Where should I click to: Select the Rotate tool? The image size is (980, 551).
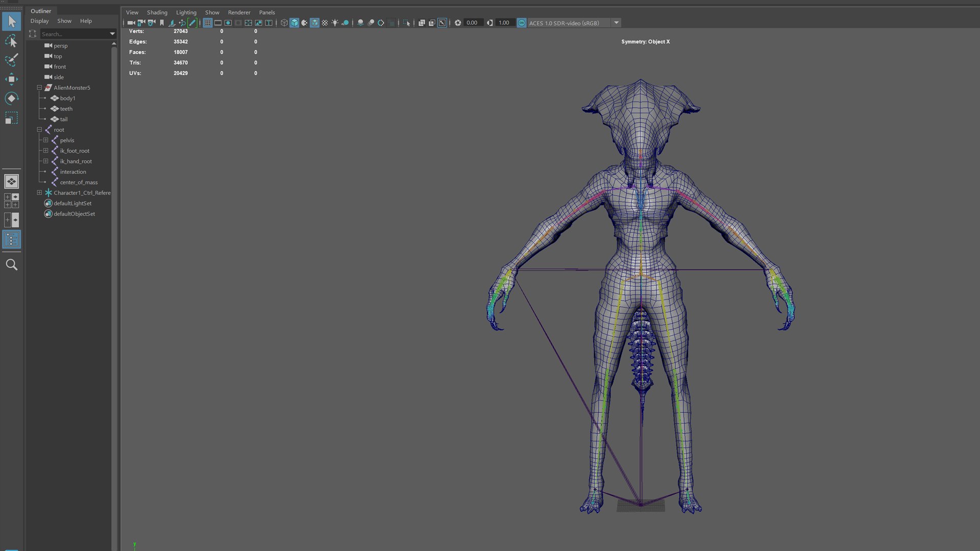[x=11, y=98]
